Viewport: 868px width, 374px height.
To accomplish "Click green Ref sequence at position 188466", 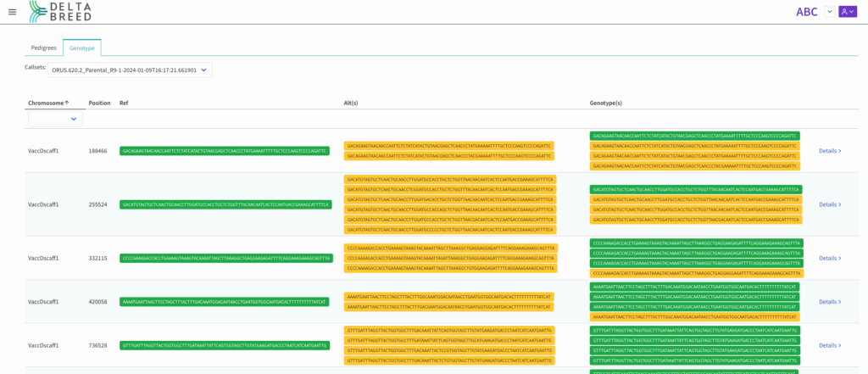I will pos(224,151).
